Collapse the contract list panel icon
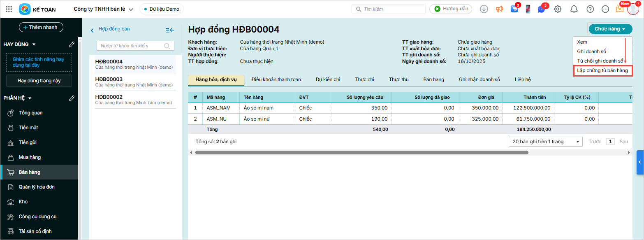Image resolution: width=644 pixels, height=240 pixels. coord(170,30)
